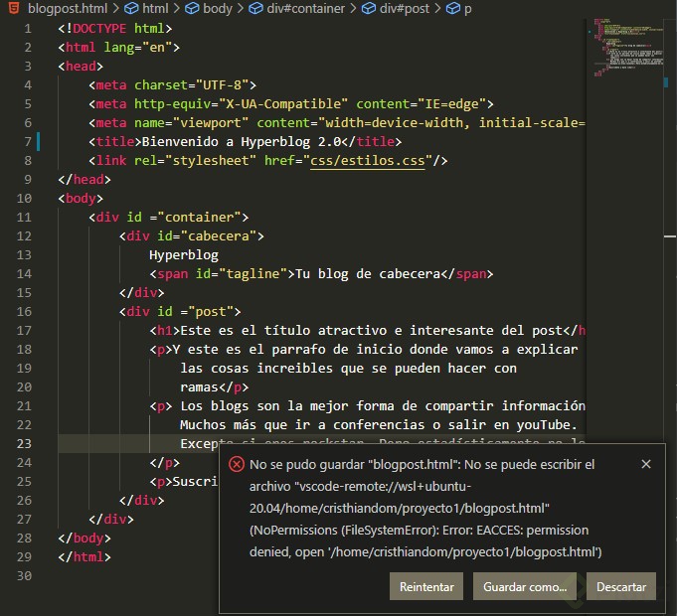Image resolution: width=677 pixels, height=616 pixels.
Task: Click 'Los blogs son la mejor forma' text
Action: [x=286, y=406]
